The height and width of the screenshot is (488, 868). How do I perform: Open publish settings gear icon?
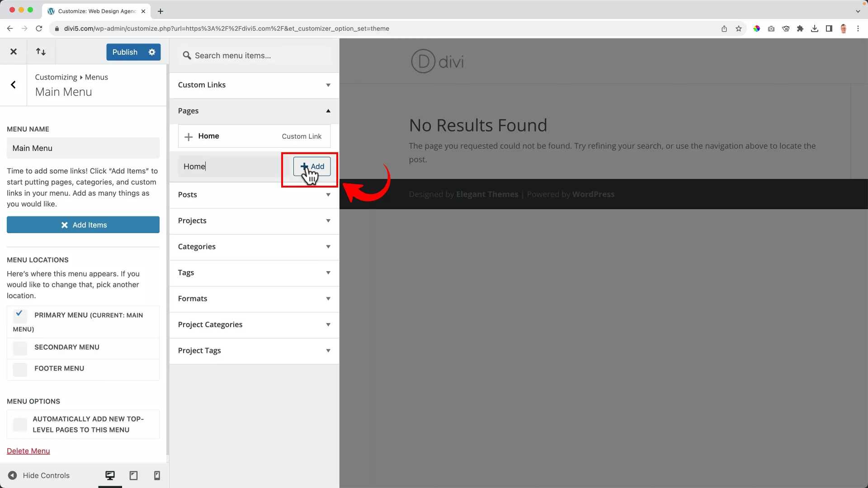tap(152, 52)
